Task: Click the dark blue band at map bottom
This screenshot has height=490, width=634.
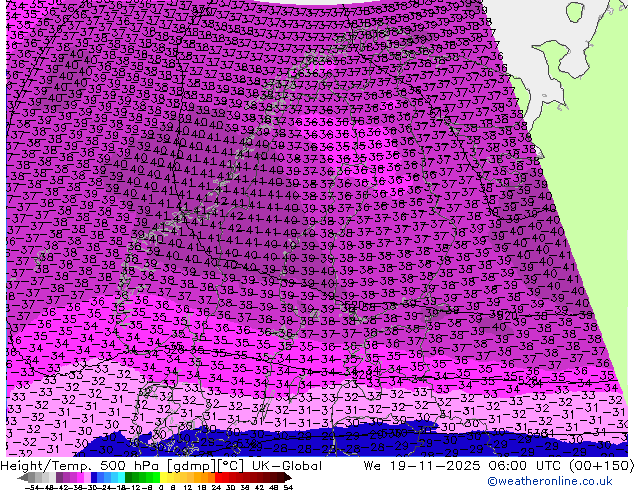Action: (x=300, y=440)
